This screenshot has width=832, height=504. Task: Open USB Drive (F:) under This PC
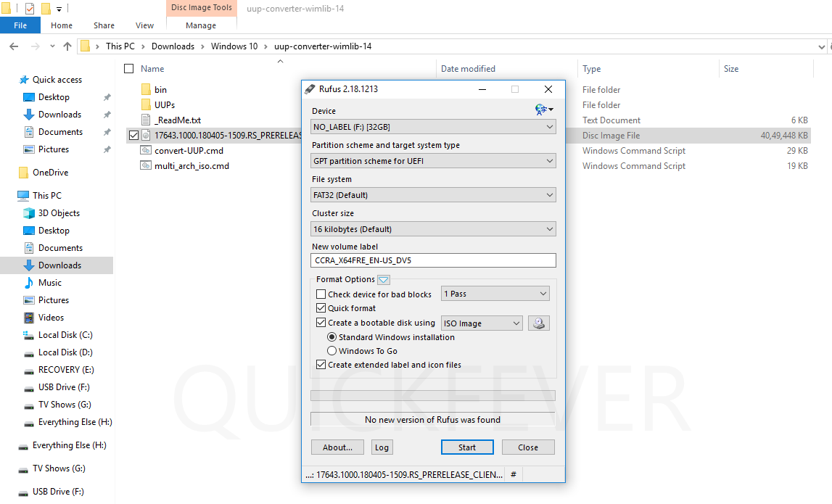coord(64,387)
